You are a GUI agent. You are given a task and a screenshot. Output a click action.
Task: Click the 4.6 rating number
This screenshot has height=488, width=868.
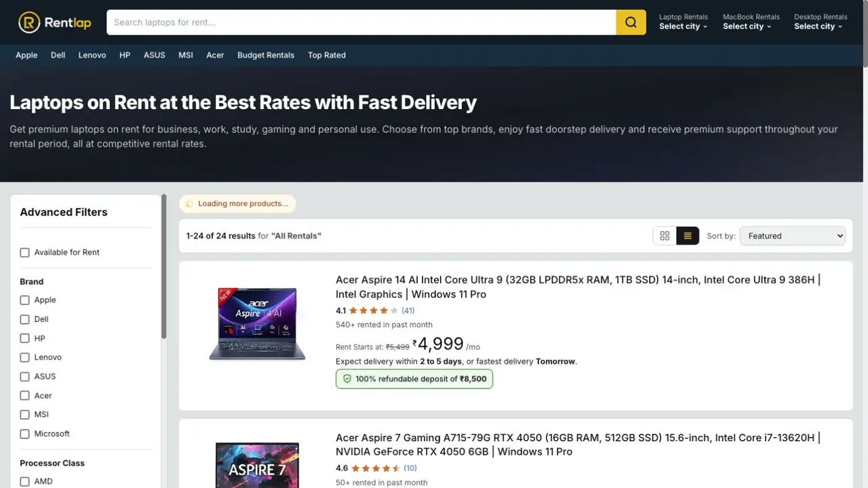point(342,468)
